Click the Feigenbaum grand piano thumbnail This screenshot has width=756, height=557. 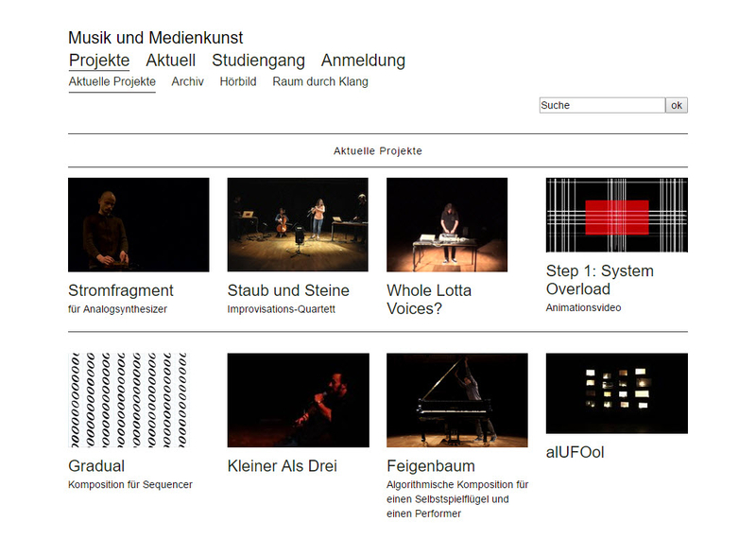[x=457, y=400]
